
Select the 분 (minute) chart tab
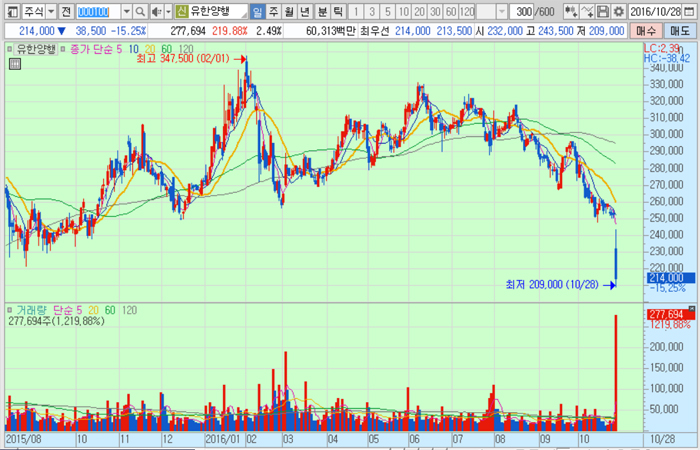[321, 11]
